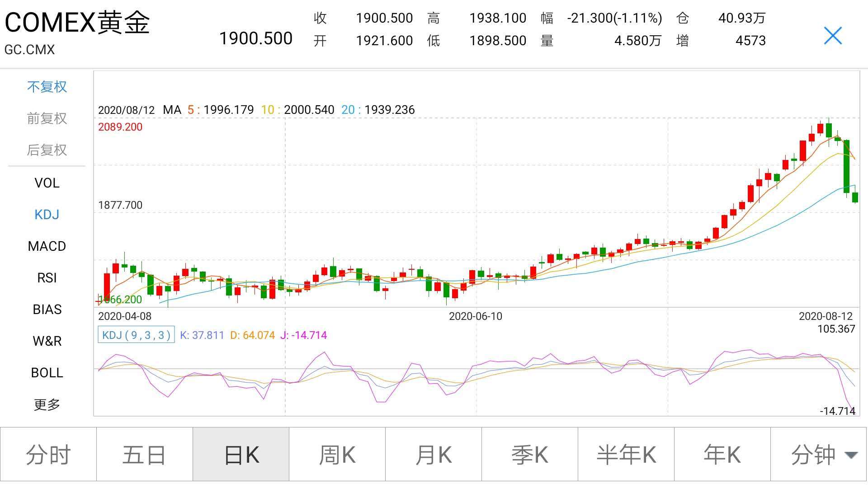Select 前复权 price adjustment option

[x=47, y=118]
